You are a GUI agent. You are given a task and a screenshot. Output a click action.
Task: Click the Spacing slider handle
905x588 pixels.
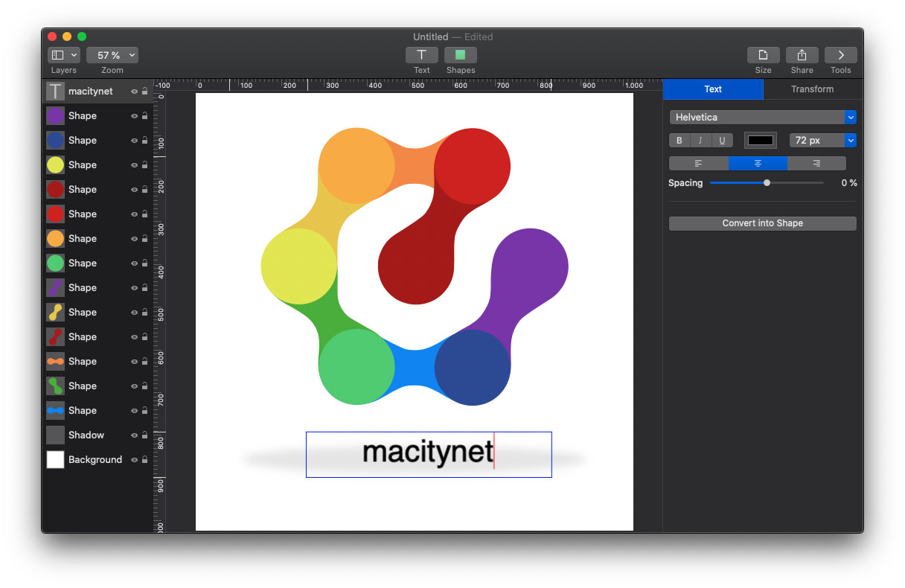coord(767,183)
